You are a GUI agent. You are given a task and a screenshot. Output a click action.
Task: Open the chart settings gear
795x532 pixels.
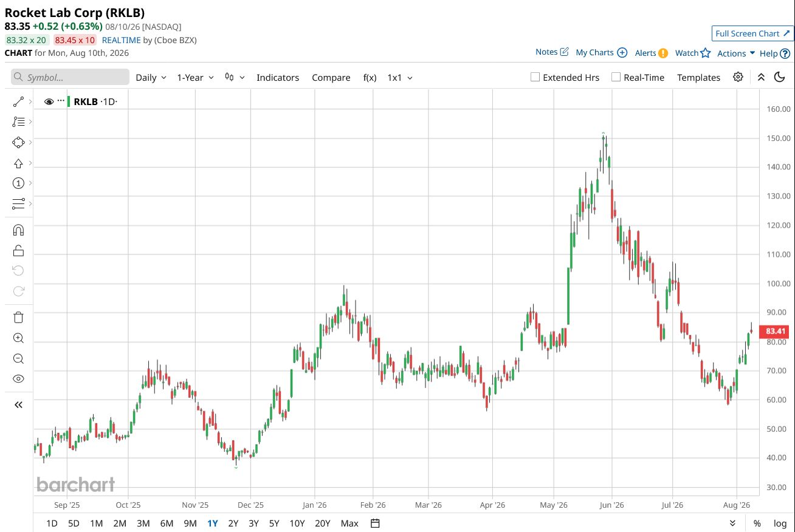point(738,77)
